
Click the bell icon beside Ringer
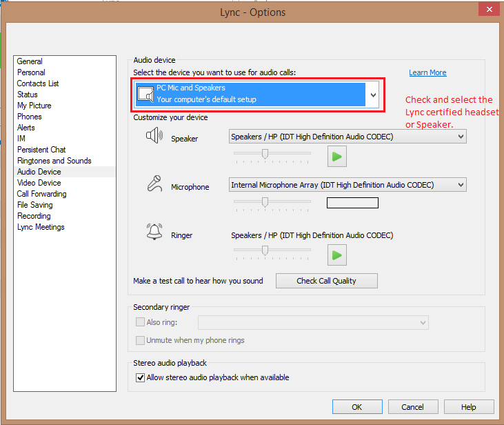coord(154,232)
